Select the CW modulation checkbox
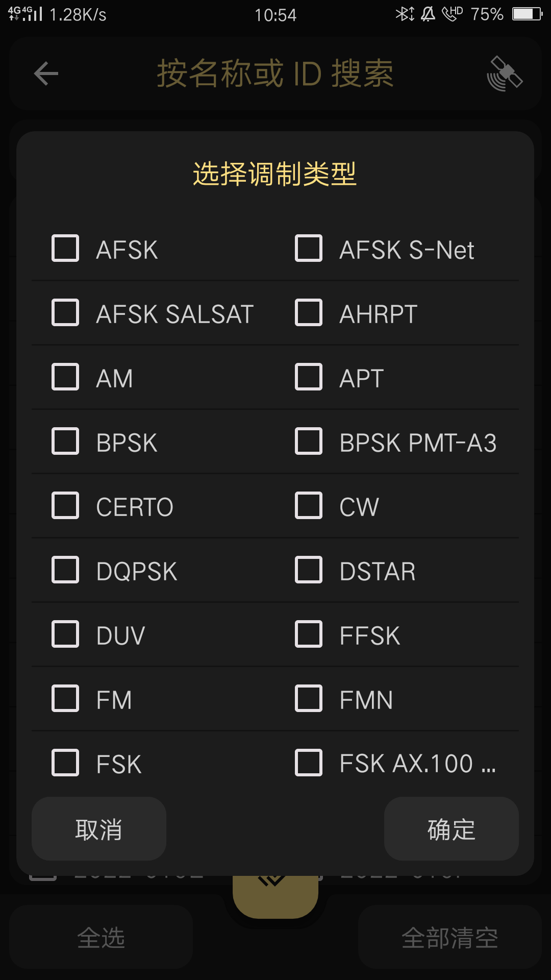 coord(309,506)
